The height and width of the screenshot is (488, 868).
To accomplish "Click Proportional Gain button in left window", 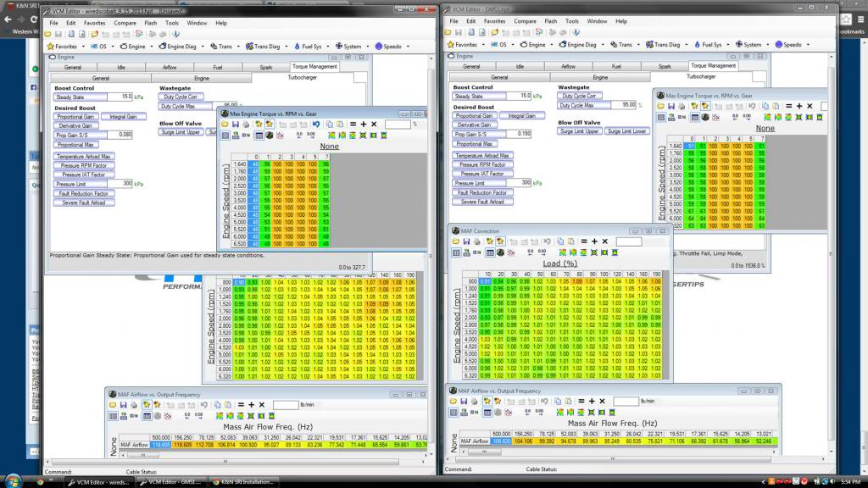I will pos(77,117).
